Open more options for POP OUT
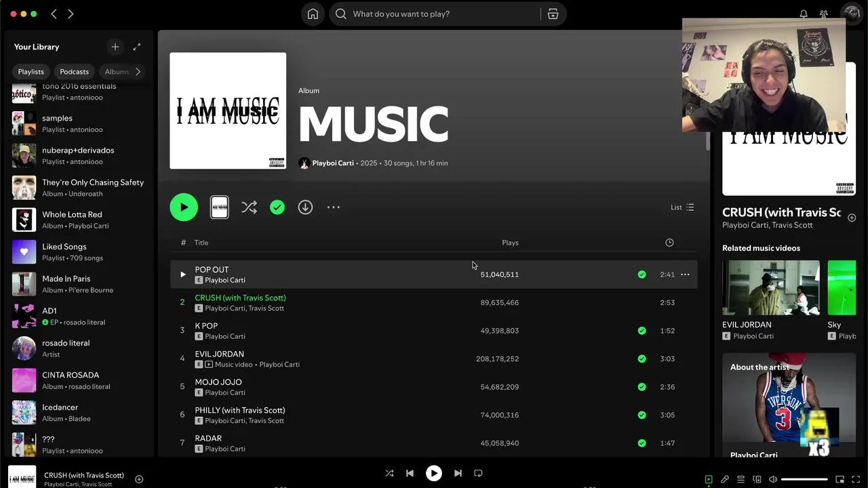Image resolution: width=868 pixels, height=488 pixels. [685, 274]
